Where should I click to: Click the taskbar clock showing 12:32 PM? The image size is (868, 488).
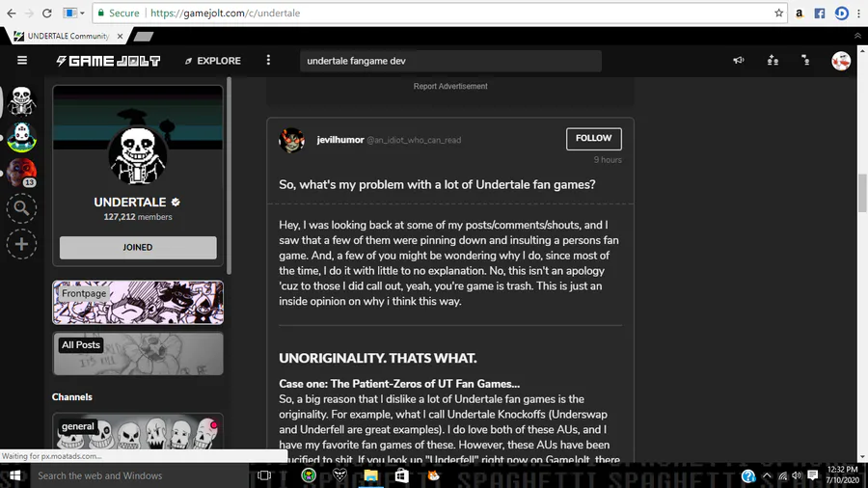click(x=843, y=474)
